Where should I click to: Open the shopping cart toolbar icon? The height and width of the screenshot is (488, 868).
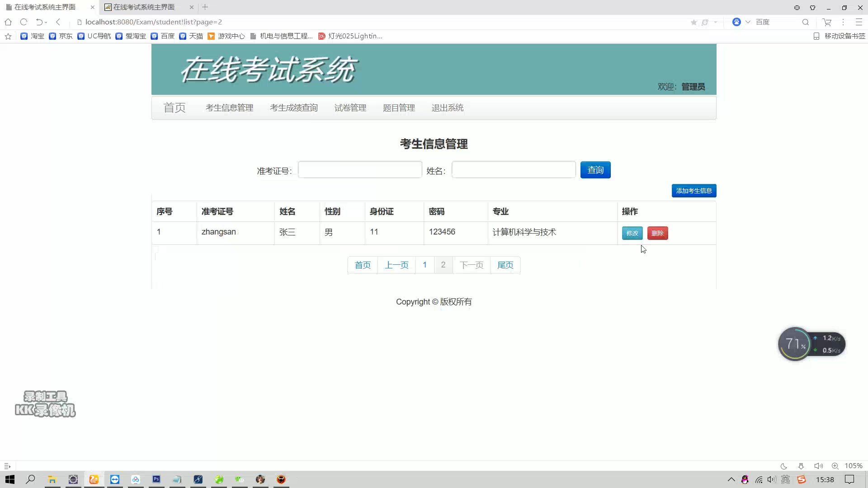click(x=827, y=22)
